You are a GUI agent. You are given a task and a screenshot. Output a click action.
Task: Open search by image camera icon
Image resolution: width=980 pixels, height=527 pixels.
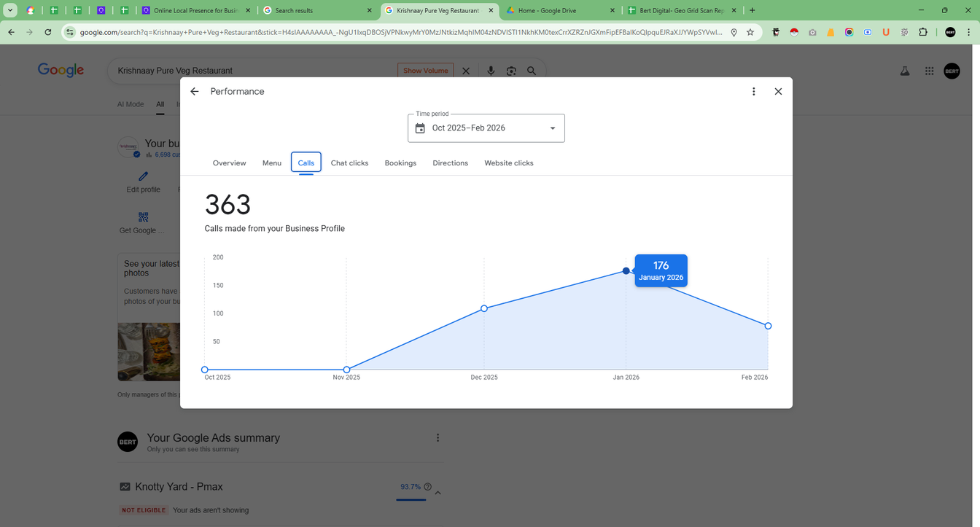point(511,71)
